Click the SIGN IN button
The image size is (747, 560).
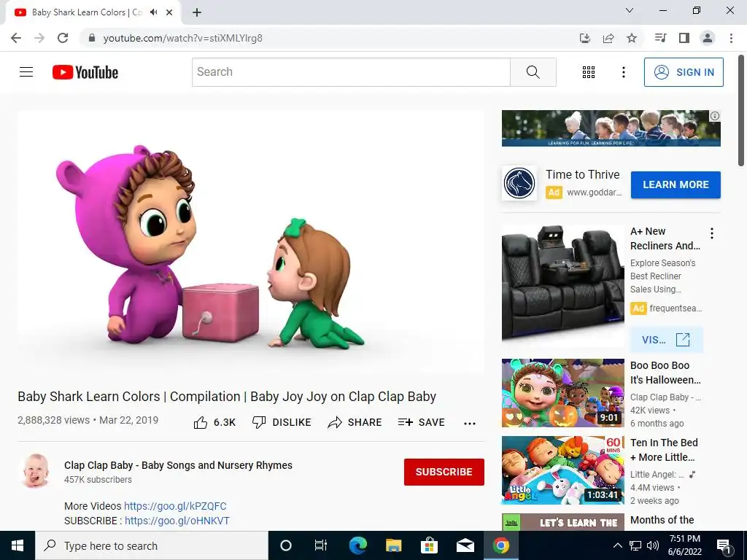[x=684, y=72]
